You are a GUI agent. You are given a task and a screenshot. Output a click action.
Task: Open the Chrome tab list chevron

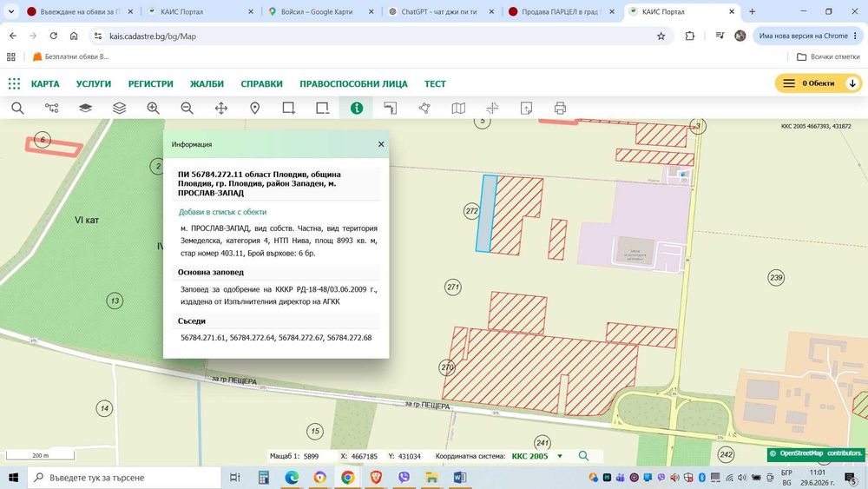(x=10, y=11)
